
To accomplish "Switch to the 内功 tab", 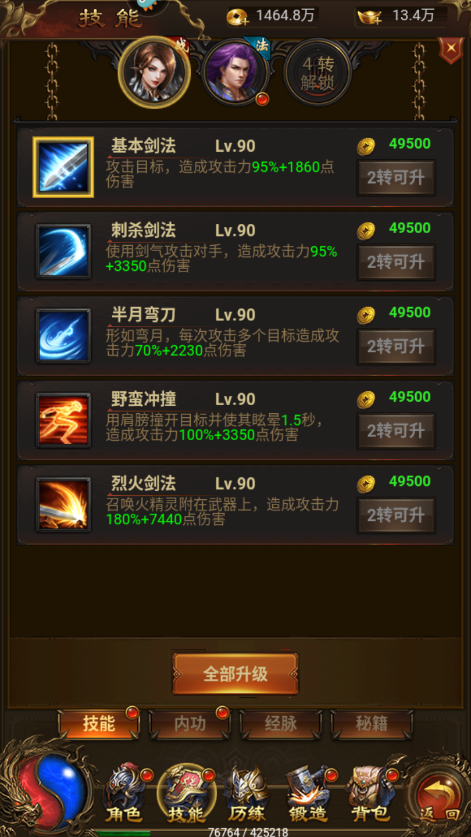I will (x=190, y=724).
